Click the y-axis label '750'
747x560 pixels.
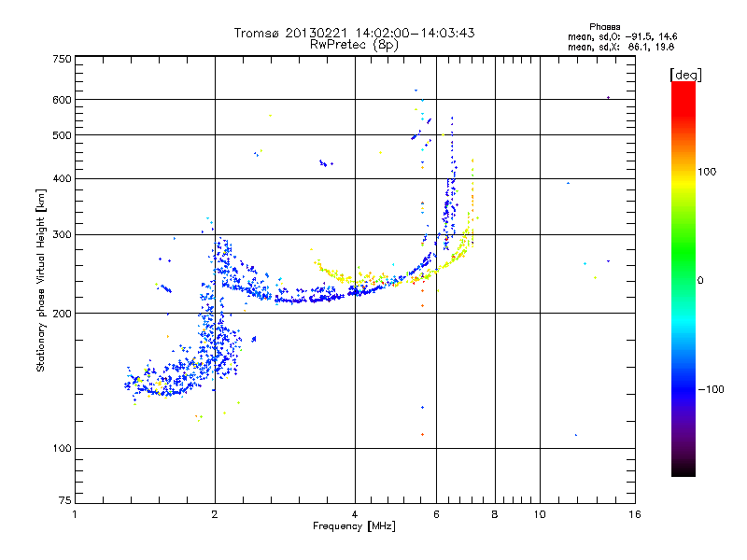click(x=62, y=59)
